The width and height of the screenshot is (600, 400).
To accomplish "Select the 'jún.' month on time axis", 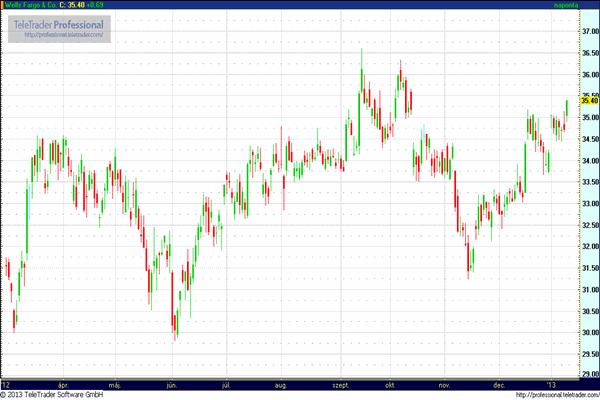I will pyautogui.click(x=173, y=384).
